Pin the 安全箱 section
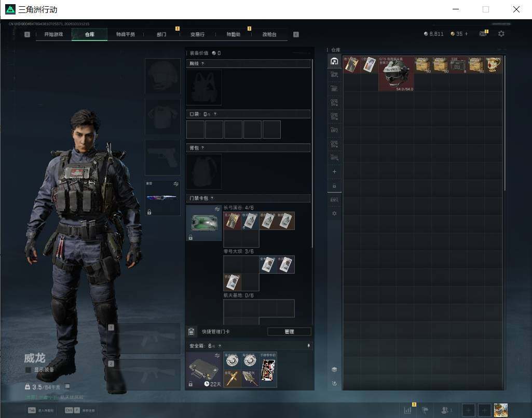532x418 pixels. coord(308,346)
